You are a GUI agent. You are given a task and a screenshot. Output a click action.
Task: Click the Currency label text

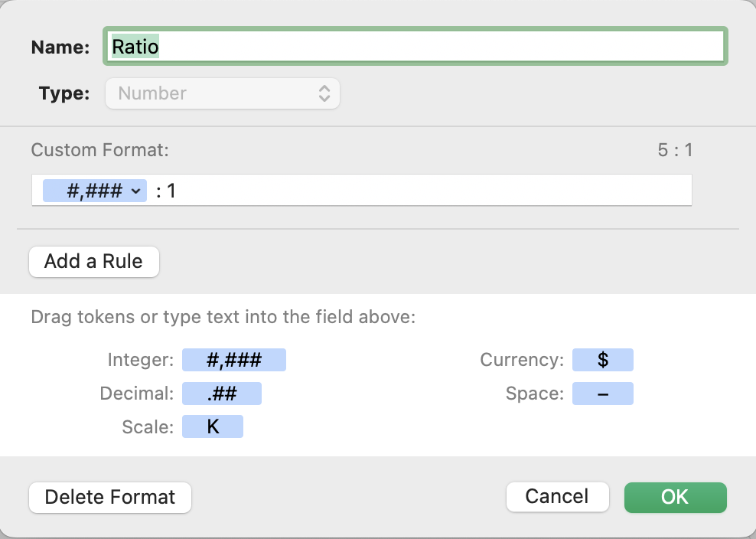[x=522, y=360]
